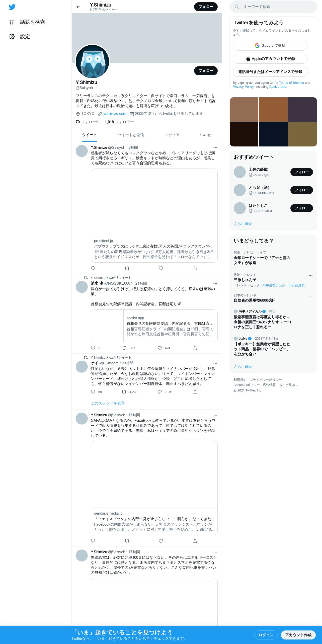322x644 pixels.
Task: Click the search magnifier icon
Action: click(236, 7)
